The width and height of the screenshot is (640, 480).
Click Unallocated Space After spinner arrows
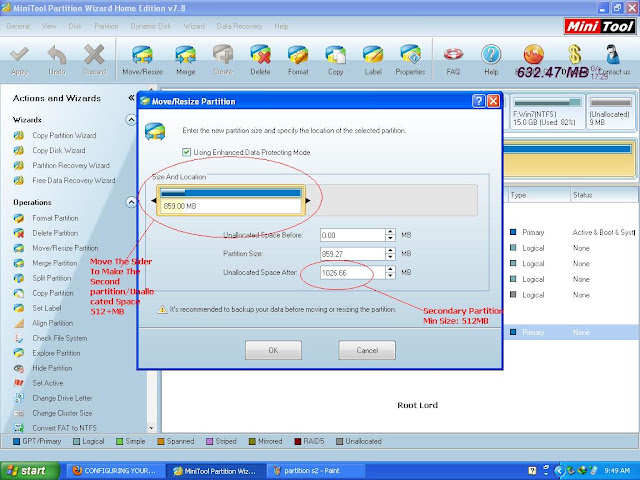(x=390, y=273)
